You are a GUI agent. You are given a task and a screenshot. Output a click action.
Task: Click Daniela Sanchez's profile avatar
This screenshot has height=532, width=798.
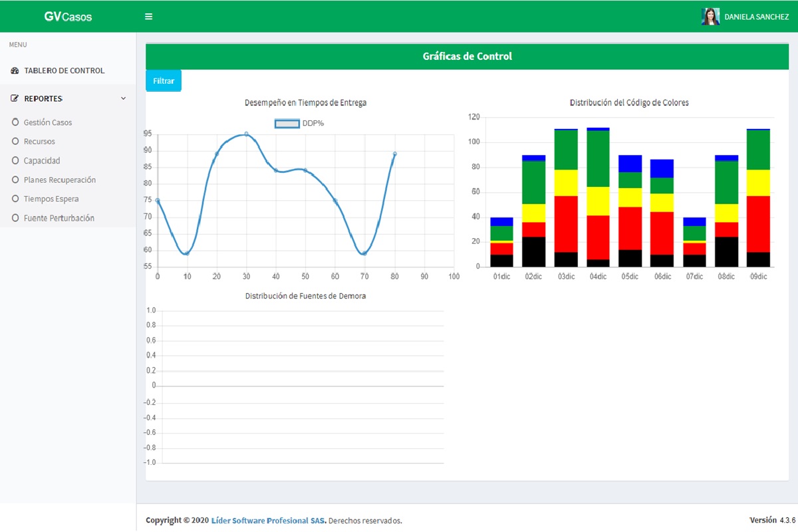pos(710,17)
